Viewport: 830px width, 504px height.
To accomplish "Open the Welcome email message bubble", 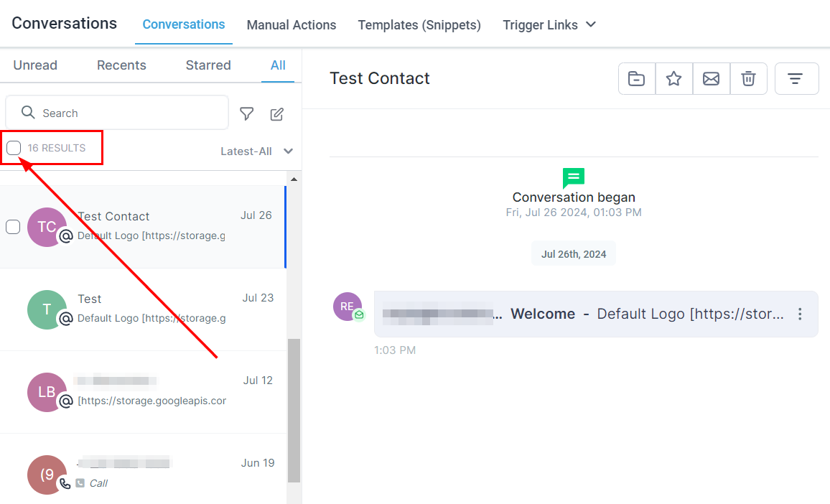I will [596, 314].
